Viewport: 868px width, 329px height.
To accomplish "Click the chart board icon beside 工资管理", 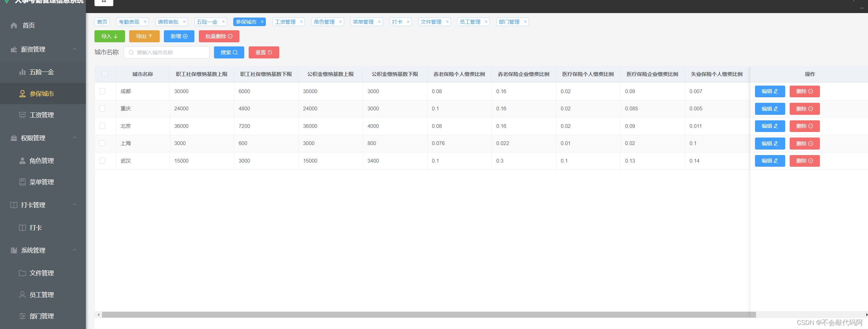I will (x=22, y=115).
